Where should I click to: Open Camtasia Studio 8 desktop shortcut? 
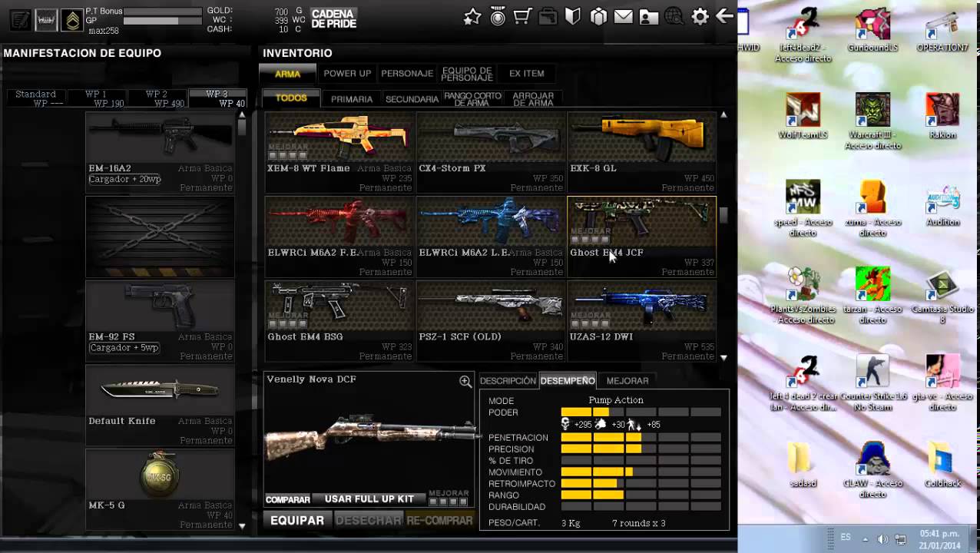pos(942,296)
